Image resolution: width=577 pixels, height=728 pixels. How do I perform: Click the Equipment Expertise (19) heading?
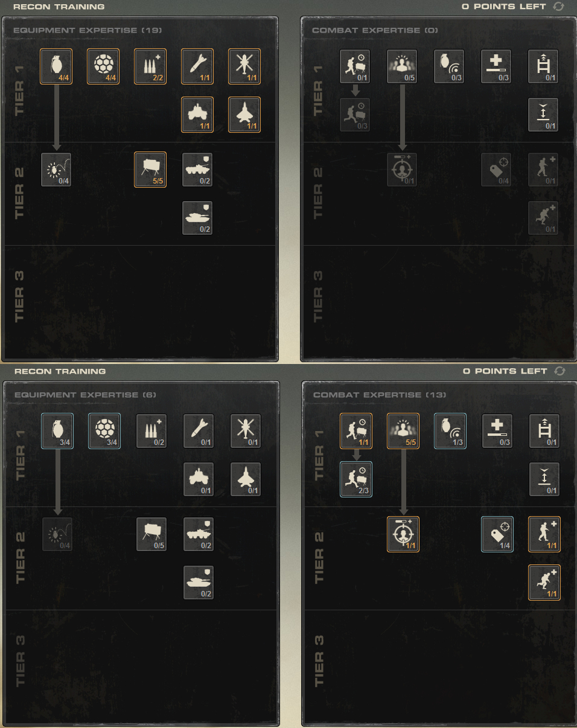tap(87, 30)
